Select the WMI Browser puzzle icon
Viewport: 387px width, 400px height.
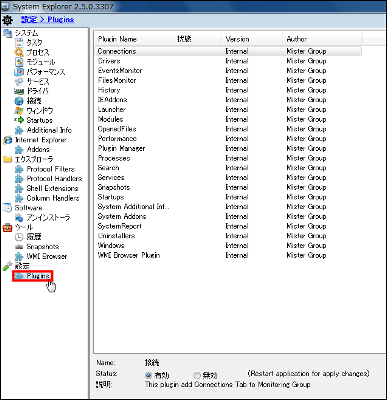19,257
